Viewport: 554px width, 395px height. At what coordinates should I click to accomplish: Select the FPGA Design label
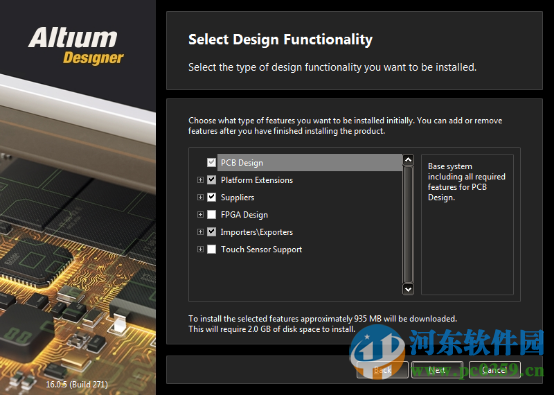tap(244, 215)
